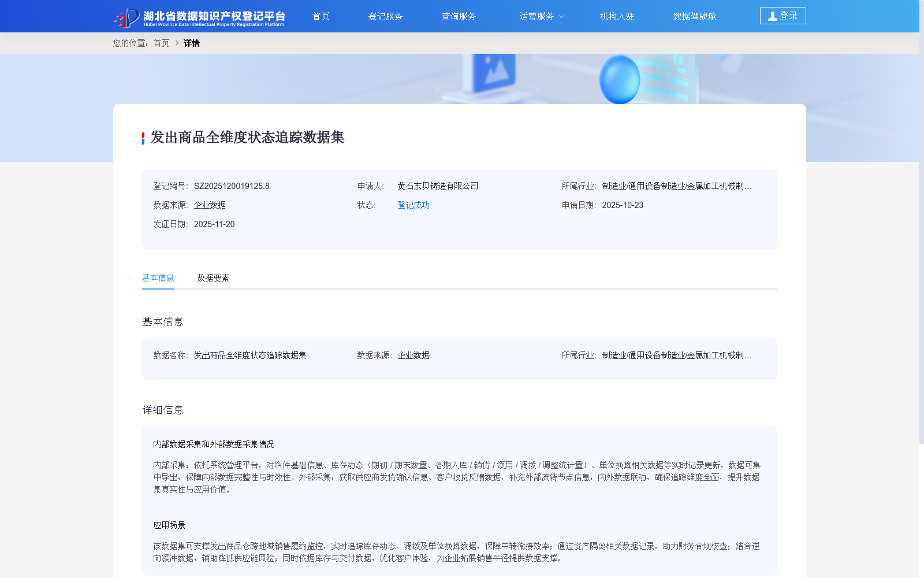Screen dimensions: 924x578
Task: Open 查询服务 from the navigation bar
Action: coord(459,16)
